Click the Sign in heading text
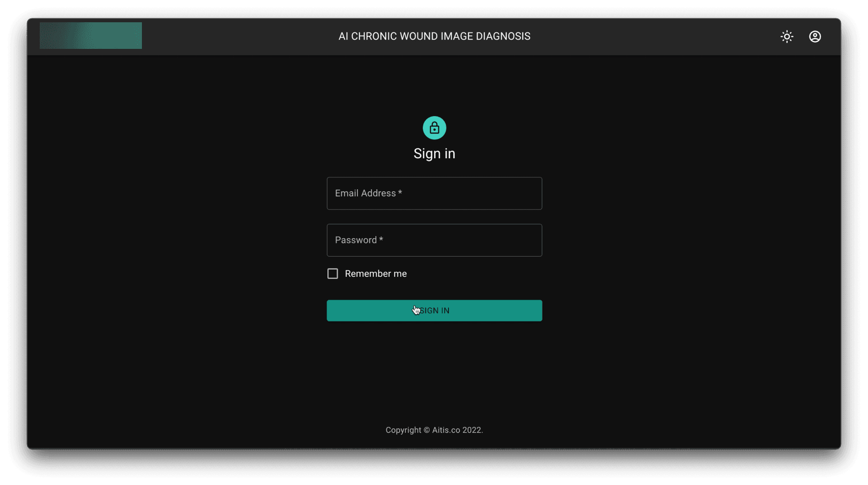Image resolution: width=868 pixels, height=485 pixels. click(434, 153)
